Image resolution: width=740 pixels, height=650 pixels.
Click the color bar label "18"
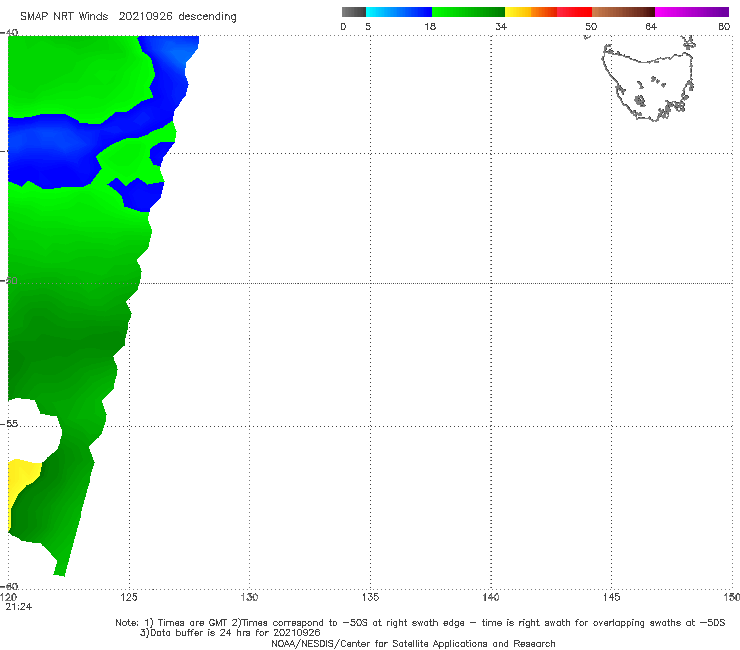[x=430, y=26]
